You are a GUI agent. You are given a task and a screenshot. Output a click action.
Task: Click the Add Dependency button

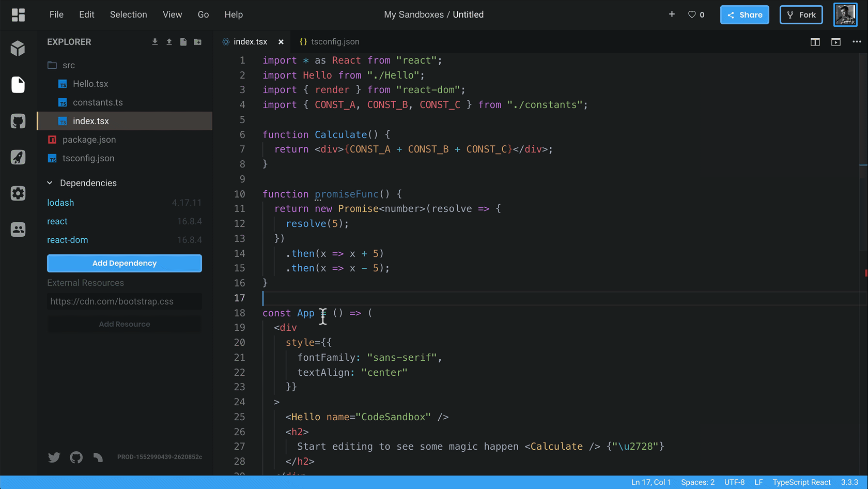point(124,263)
